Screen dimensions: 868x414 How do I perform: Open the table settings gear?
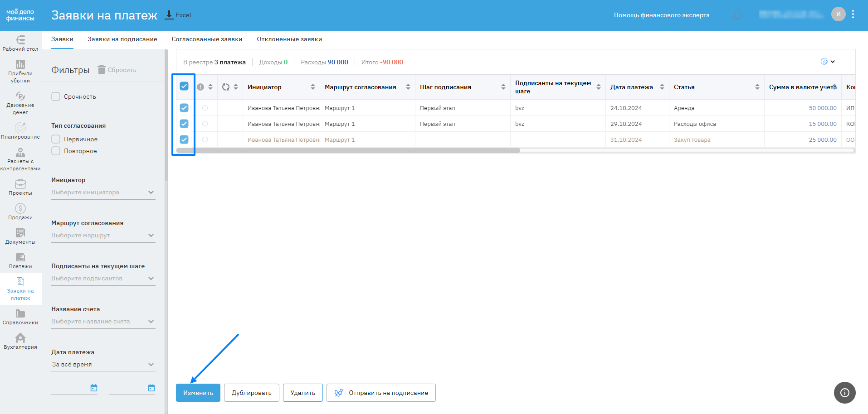(x=824, y=62)
